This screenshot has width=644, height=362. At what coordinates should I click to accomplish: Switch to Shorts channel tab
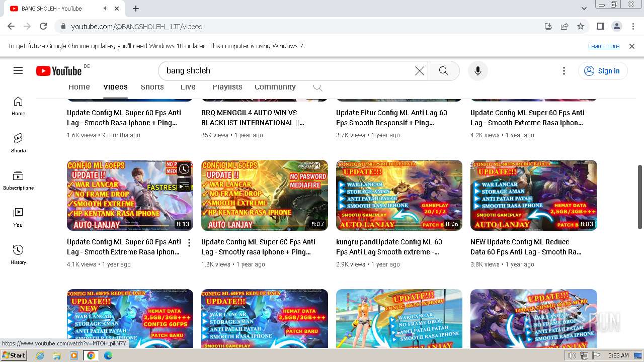click(152, 87)
